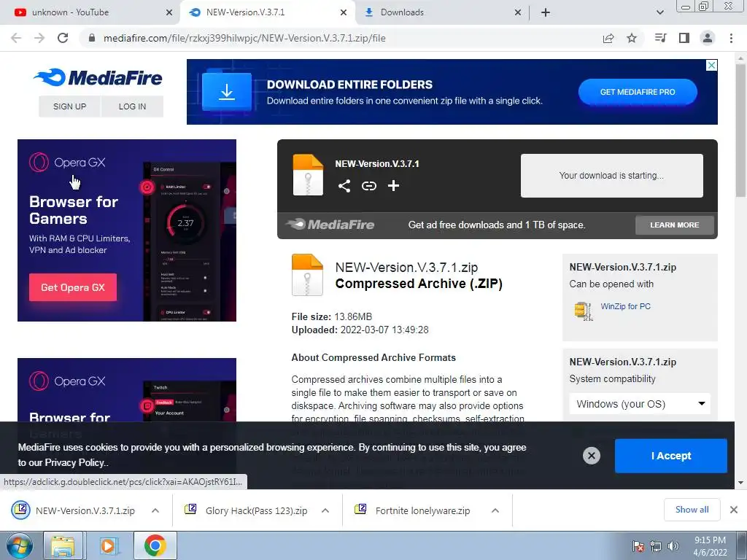This screenshot has width=747, height=560.
Task: Open Glory Hack(Pass 123).zip in downloads bar
Action: click(x=246, y=510)
